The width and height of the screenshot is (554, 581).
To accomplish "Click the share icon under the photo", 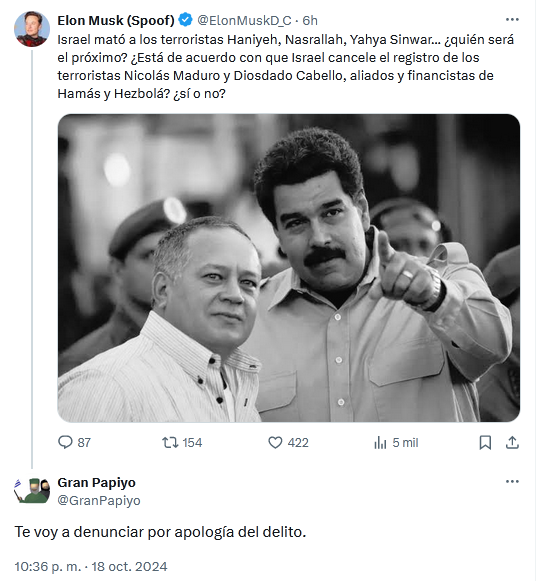I will [x=512, y=442].
